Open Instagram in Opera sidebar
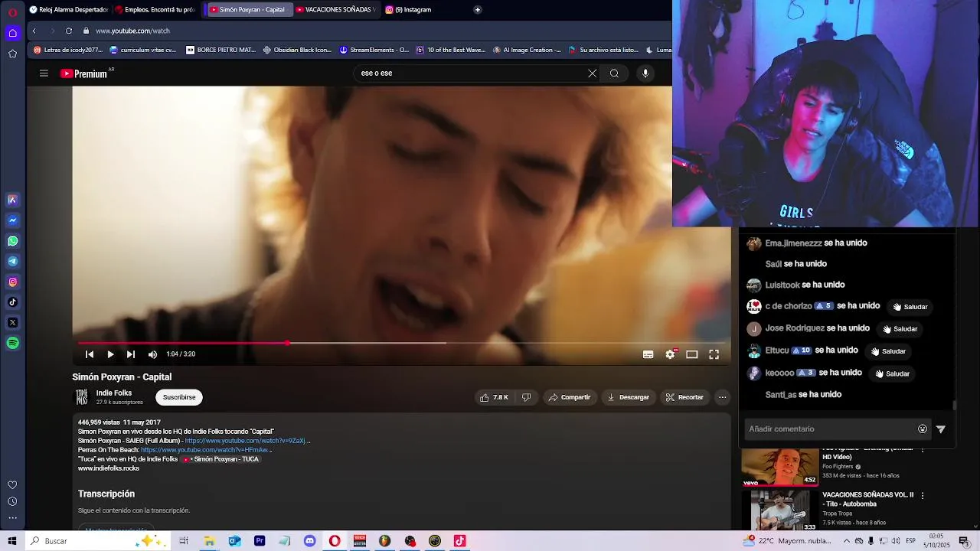 point(12,282)
